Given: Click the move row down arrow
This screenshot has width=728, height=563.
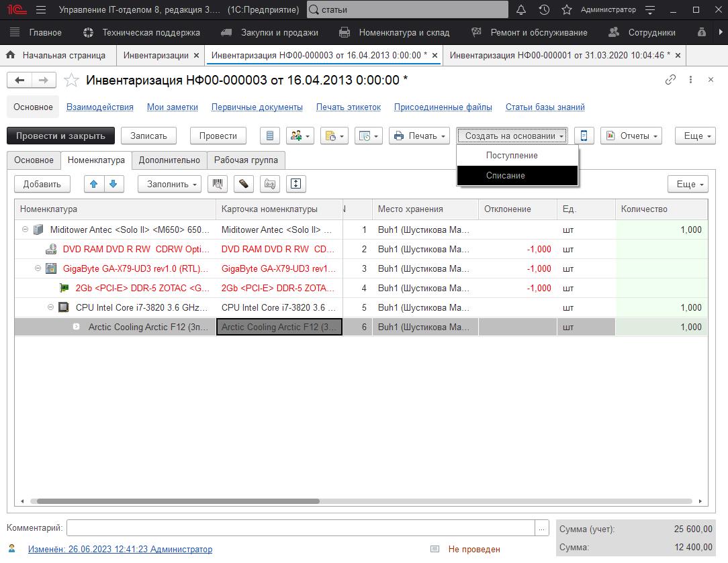Looking at the screenshot, I should (x=113, y=184).
